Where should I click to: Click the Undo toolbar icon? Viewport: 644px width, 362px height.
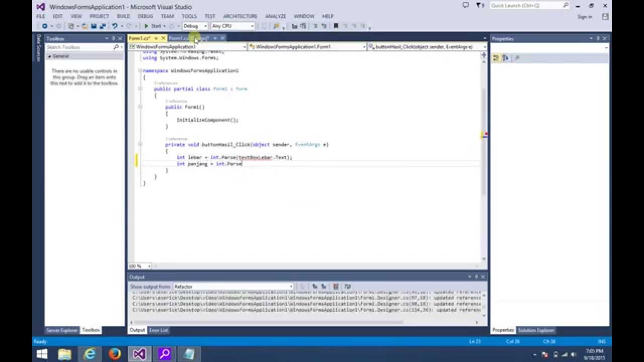pos(115,26)
